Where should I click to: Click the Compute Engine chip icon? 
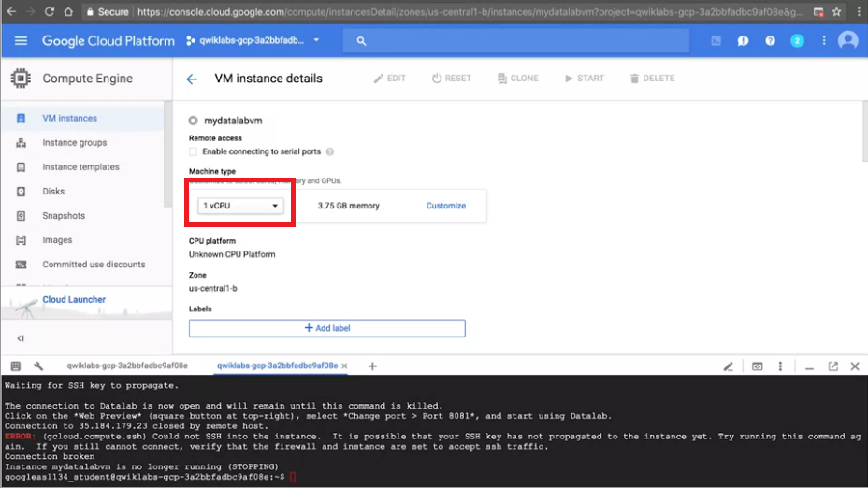click(21, 79)
